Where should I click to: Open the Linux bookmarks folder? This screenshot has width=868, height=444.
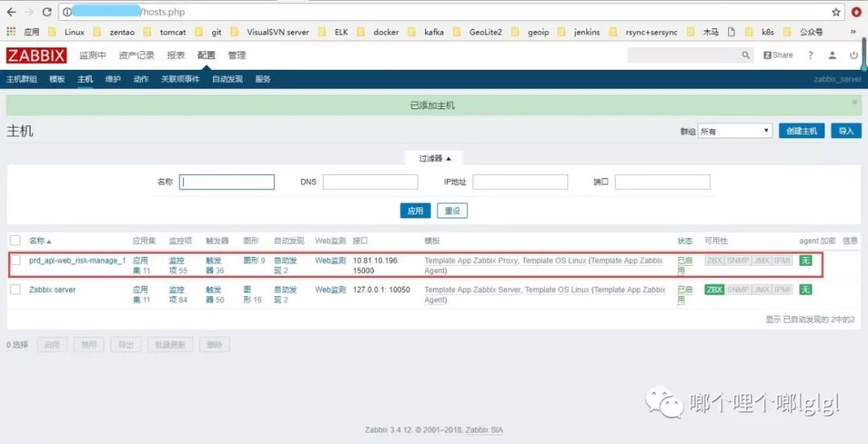[67, 32]
